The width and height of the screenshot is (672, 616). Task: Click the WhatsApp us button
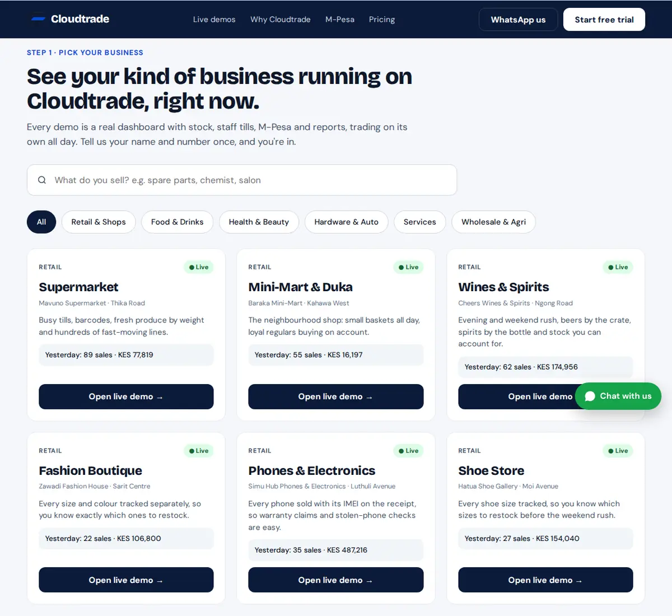tap(518, 20)
